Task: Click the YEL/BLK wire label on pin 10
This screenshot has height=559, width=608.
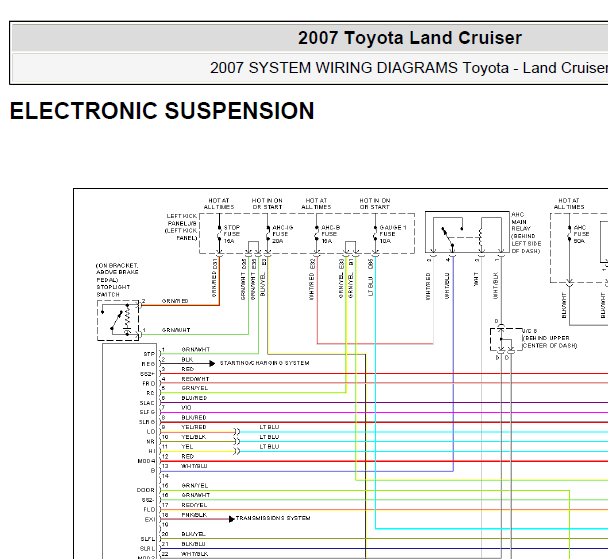Action: 194,437
